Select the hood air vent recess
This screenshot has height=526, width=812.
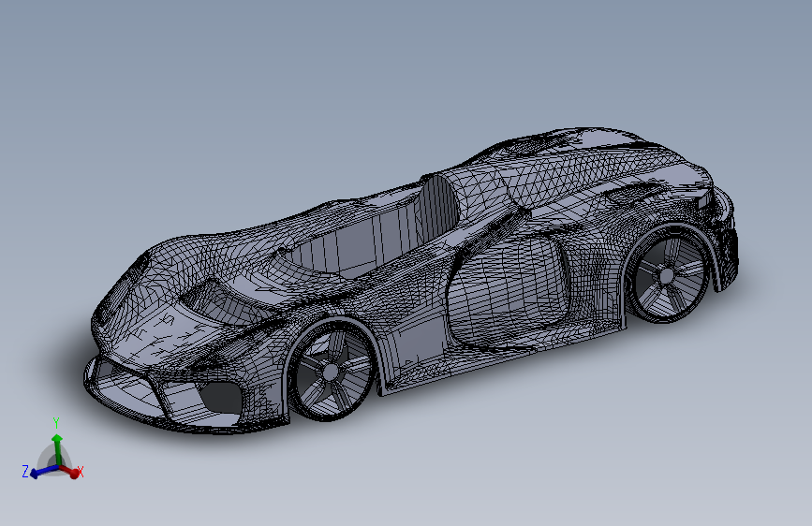click(x=227, y=302)
